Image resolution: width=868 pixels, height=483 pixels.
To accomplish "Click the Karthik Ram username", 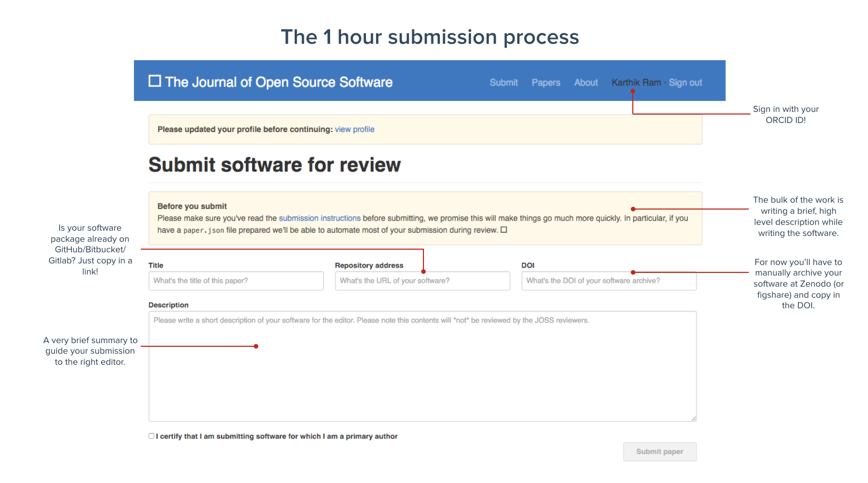I will coord(635,83).
